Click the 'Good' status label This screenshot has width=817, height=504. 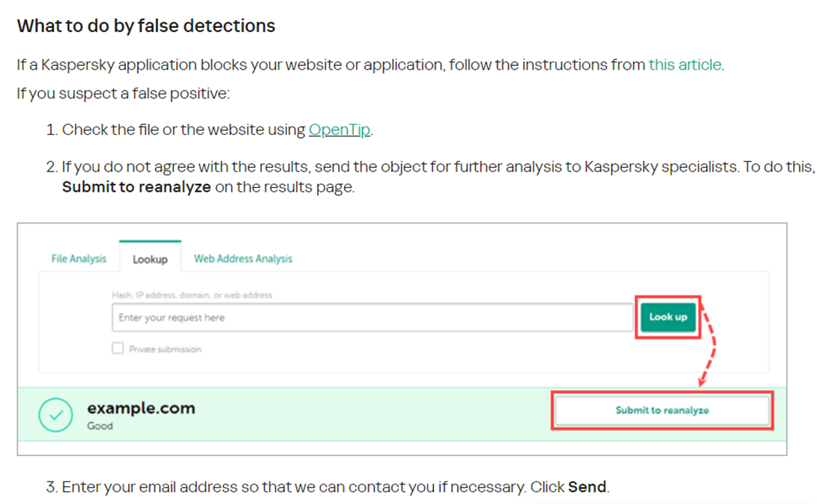tap(100, 426)
